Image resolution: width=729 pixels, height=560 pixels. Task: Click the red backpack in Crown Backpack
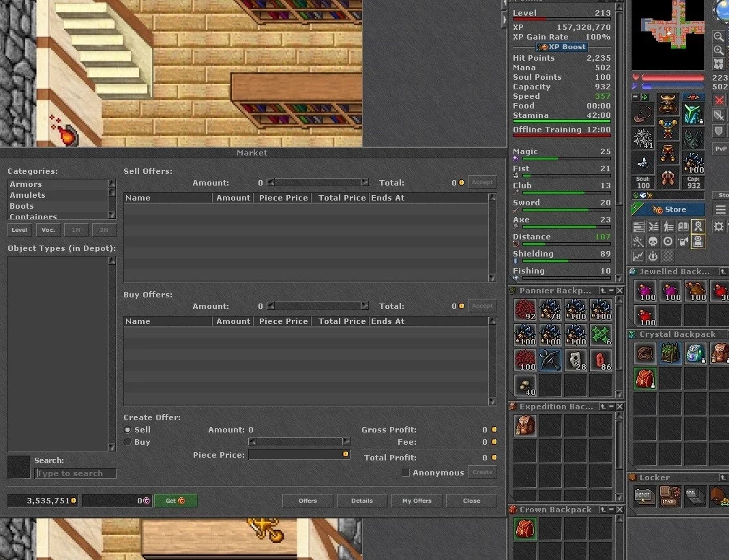click(525, 529)
